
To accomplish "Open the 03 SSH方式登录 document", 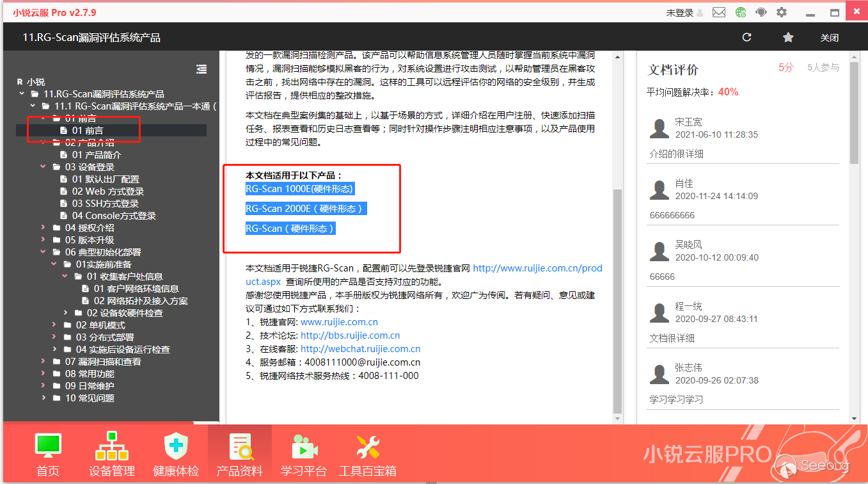I will [105, 204].
